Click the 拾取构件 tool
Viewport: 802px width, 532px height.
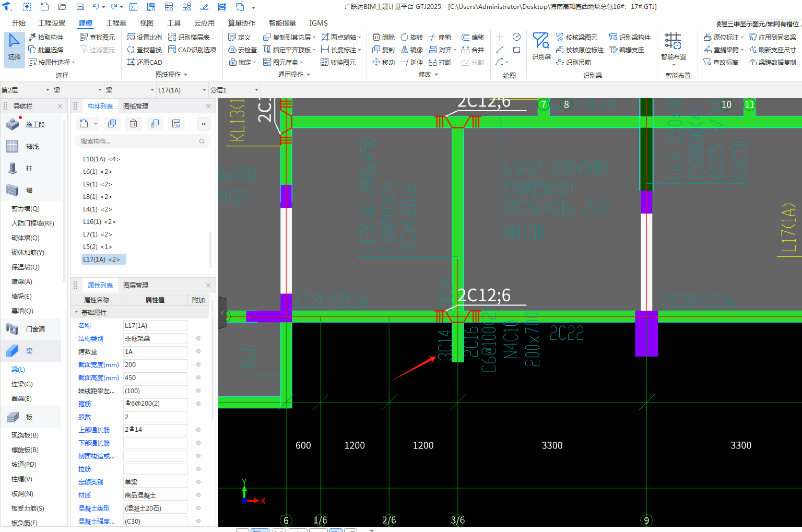46,37
